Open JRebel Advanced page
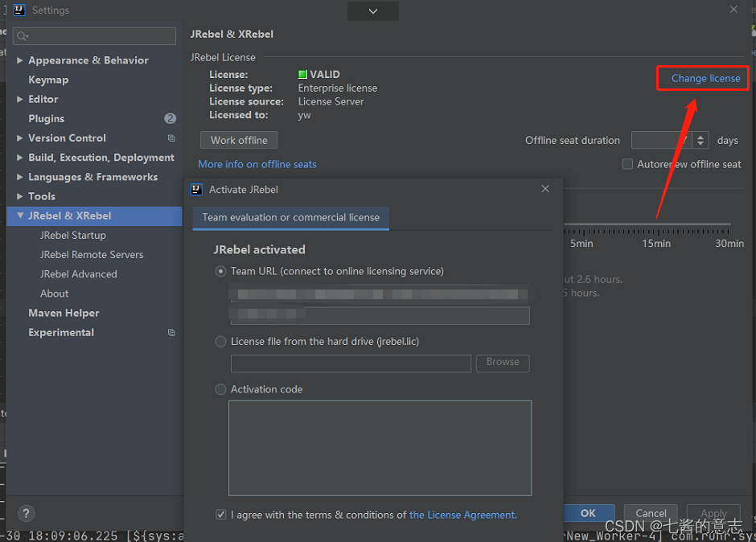Viewport: 756px width, 542px height. pyautogui.click(x=79, y=274)
